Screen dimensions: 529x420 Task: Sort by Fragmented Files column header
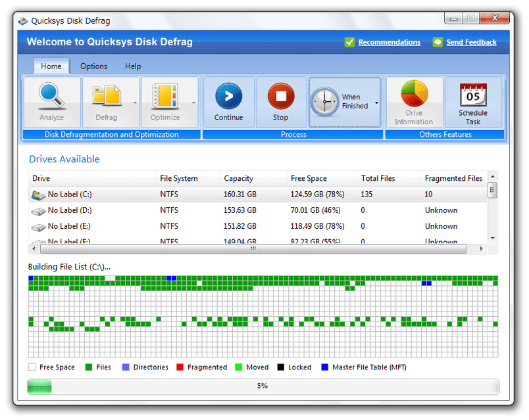[x=454, y=178]
